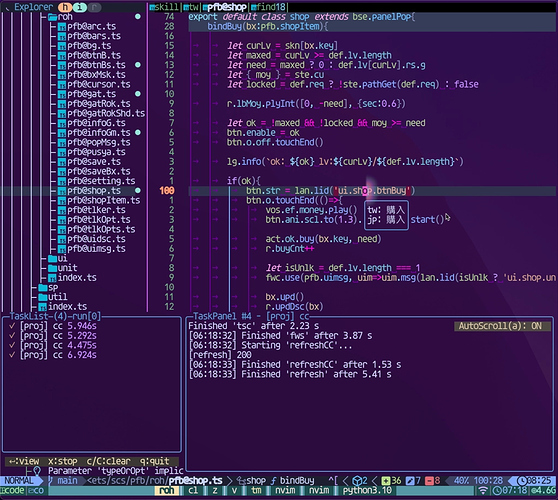Expand the sp folder in the Explorer
The image size is (558, 500).
48,287
